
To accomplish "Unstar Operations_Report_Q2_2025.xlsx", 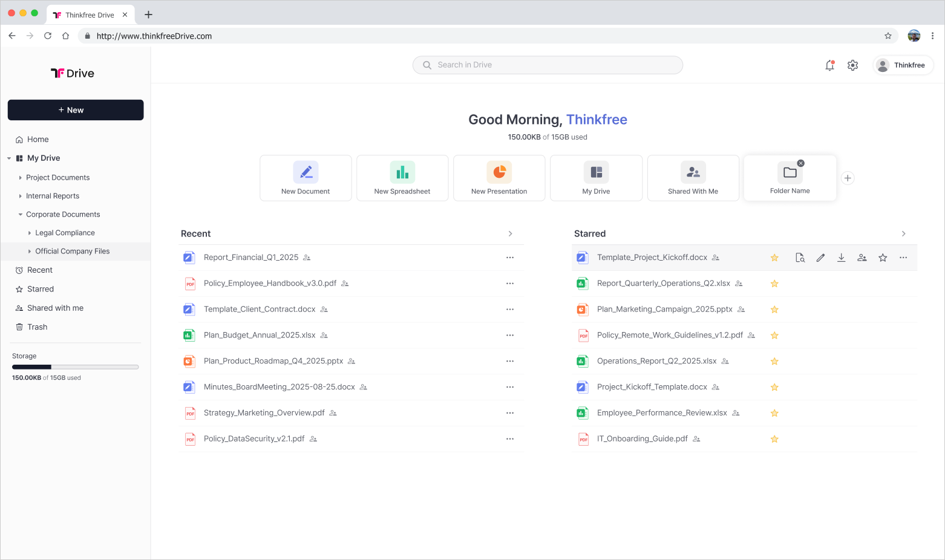I will click(x=774, y=362).
